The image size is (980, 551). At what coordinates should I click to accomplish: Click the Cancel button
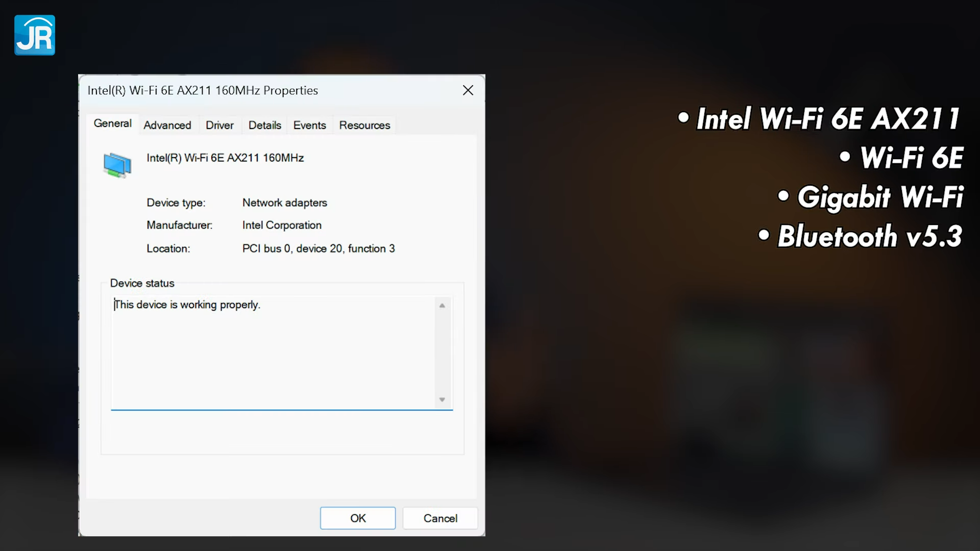point(440,518)
